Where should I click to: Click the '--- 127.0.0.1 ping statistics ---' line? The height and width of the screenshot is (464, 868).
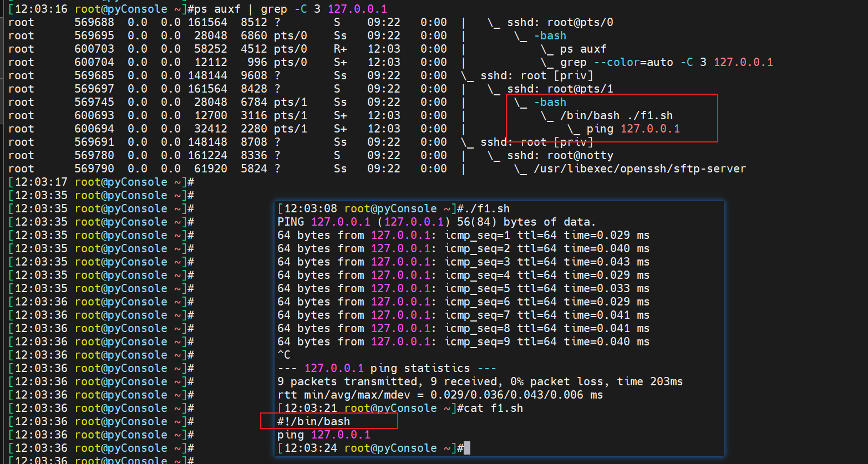tap(387, 368)
